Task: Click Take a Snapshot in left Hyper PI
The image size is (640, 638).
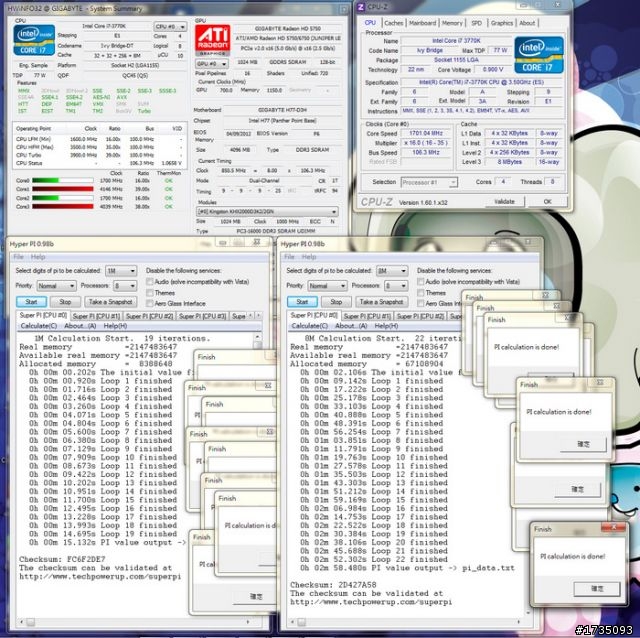Action: coord(111,302)
